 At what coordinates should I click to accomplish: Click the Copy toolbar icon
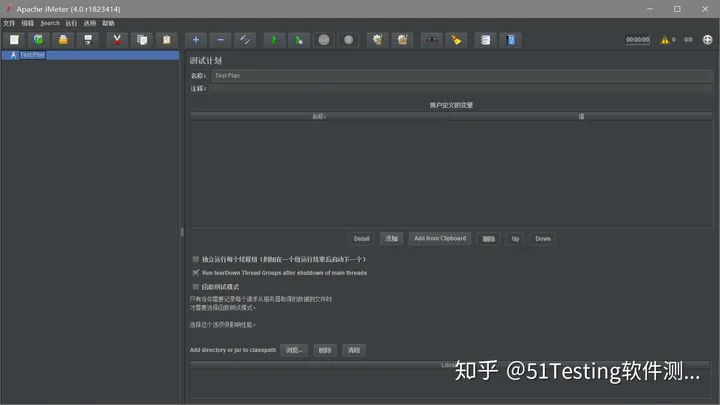pyautogui.click(x=142, y=40)
